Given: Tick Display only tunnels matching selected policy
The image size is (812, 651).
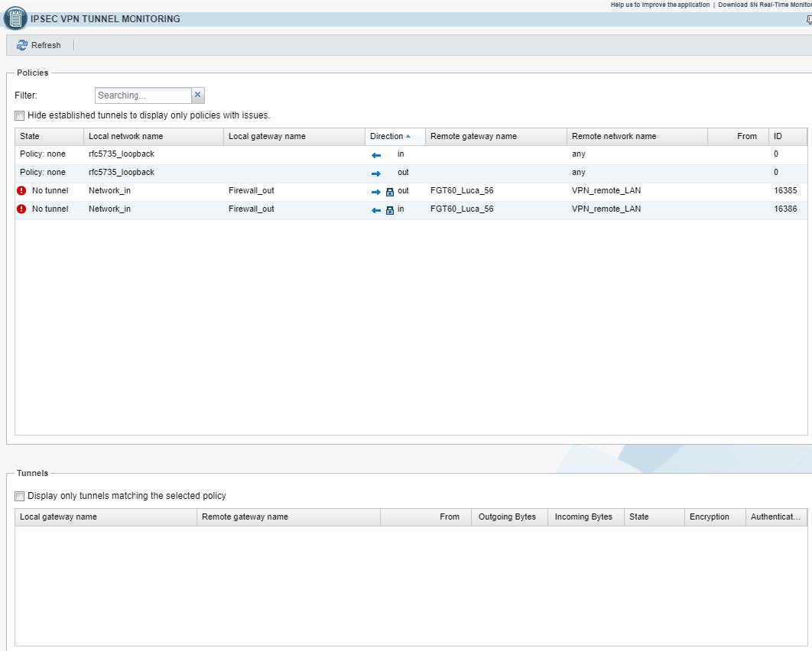Looking at the screenshot, I should click(20, 496).
